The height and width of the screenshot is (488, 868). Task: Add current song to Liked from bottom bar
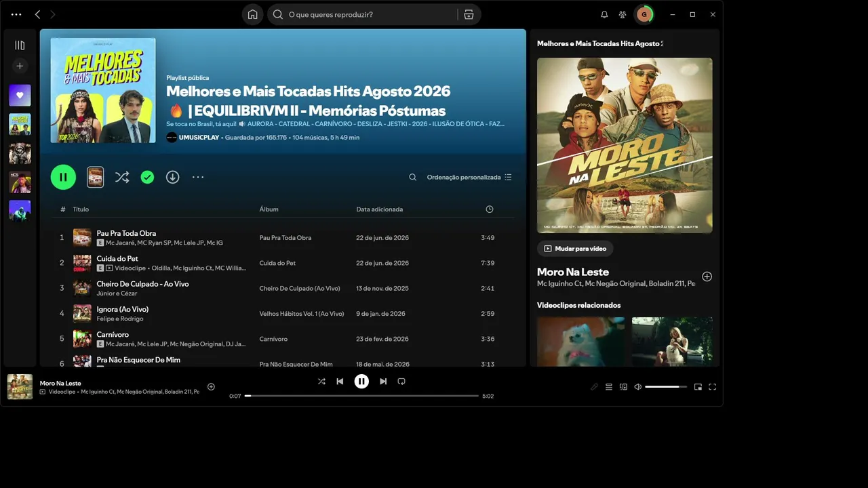pyautogui.click(x=211, y=387)
